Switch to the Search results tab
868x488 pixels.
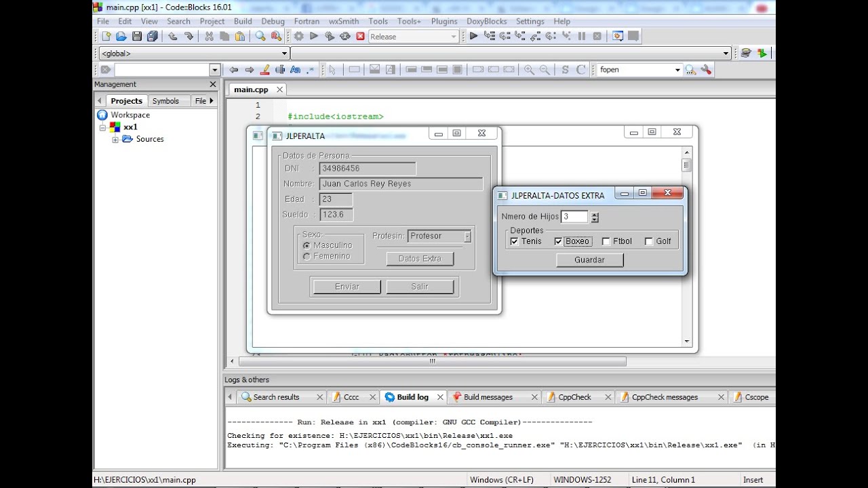276,397
